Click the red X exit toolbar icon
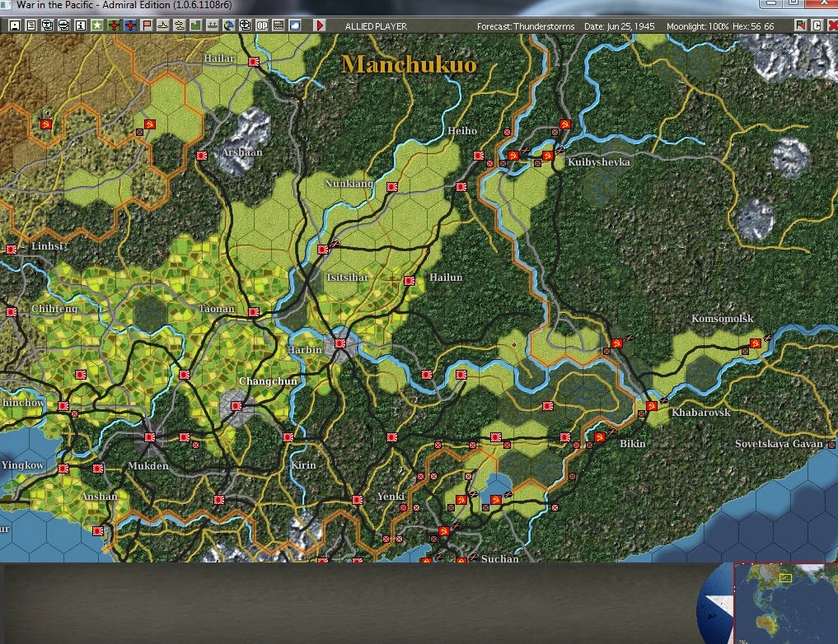 pyautogui.click(x=833, y=25)
